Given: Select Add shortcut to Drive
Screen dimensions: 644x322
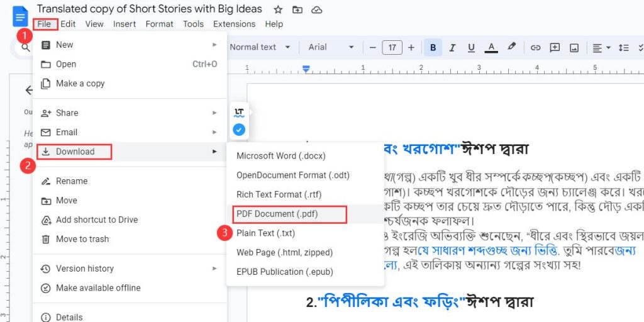Looking at the screenshot, I should (x=130, y=219).
